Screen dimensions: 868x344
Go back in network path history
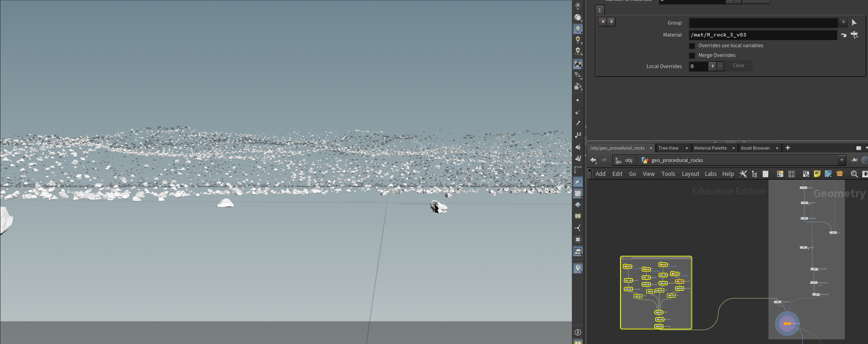[x=593, y=160]
